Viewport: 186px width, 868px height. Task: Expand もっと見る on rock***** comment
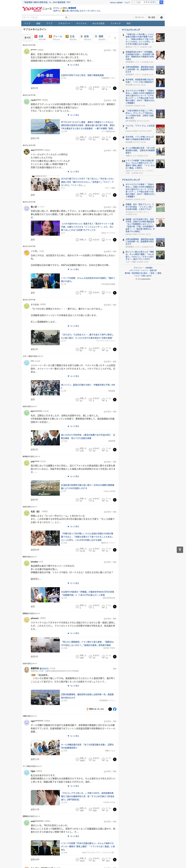click(x=73, y=115)
